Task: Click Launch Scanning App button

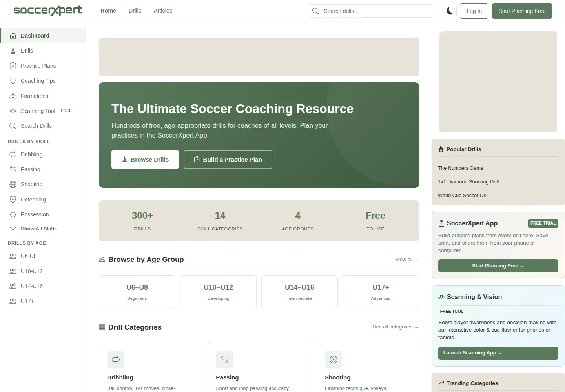Action: pyautogui.click(x=498, y=353)
